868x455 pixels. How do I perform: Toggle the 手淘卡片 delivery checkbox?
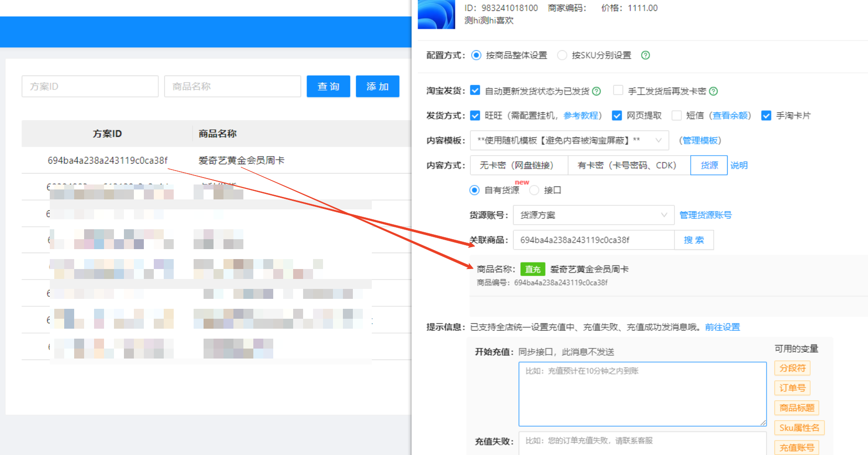(766, 115)
